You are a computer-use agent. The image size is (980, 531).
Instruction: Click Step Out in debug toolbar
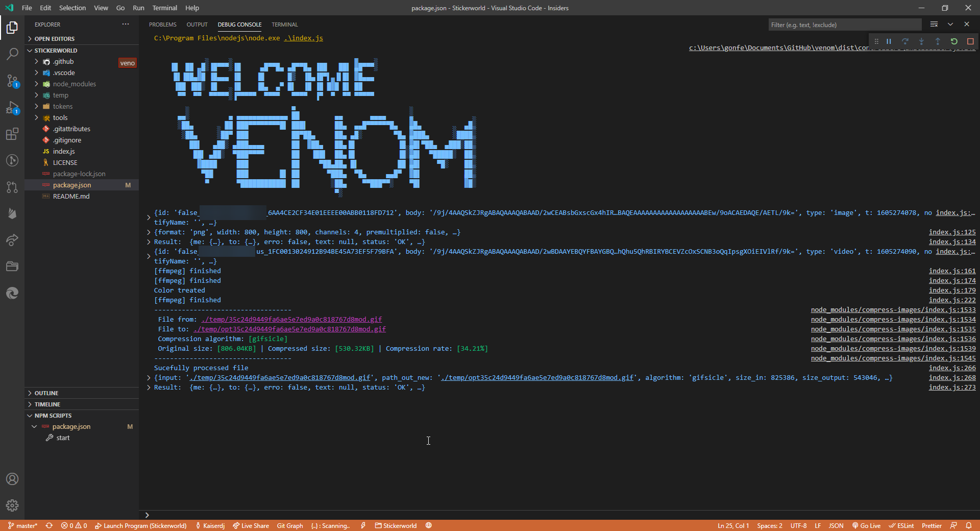coord(938,41)
